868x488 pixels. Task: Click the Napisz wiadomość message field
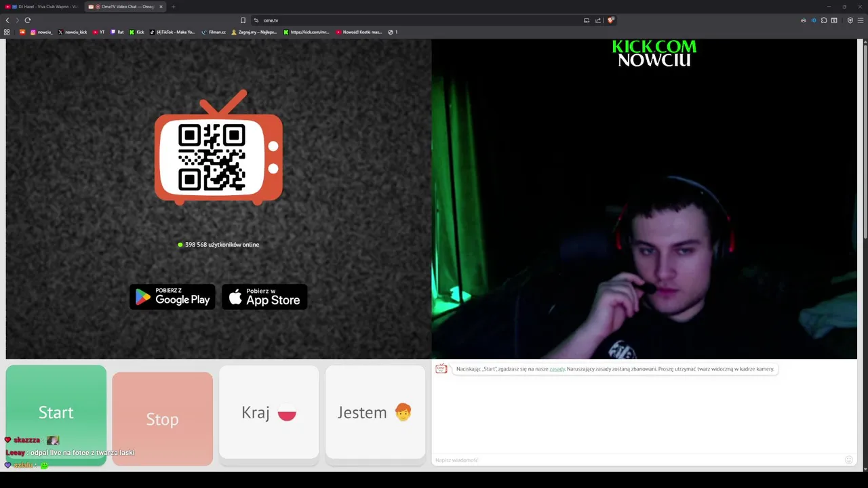pyautogui.click(x=637, y=460)
